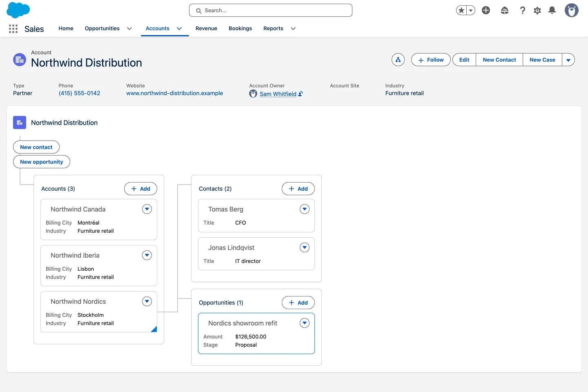Click the New Case button
The height and width of the screenshot is (392, 588).
tap(542, 60)
